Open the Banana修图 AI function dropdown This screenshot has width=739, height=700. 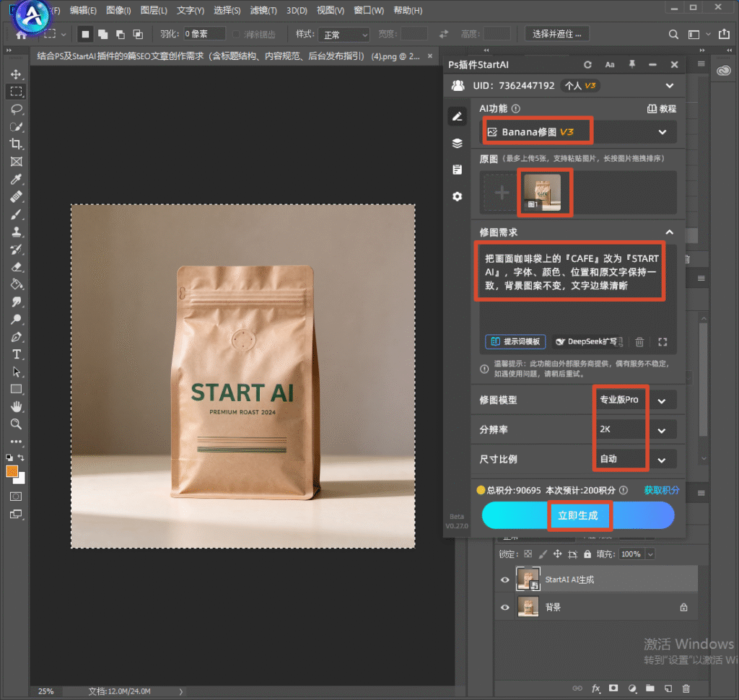coord(578,132)
